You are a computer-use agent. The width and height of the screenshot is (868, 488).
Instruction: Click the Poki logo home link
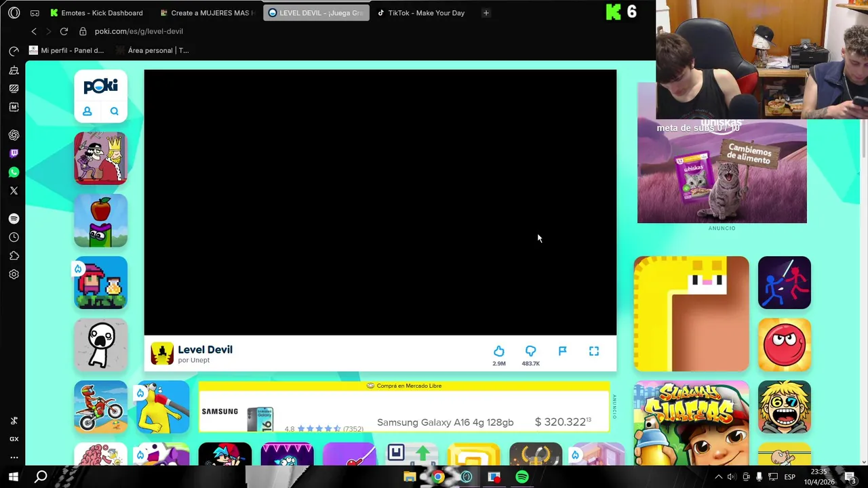[100, 86]
